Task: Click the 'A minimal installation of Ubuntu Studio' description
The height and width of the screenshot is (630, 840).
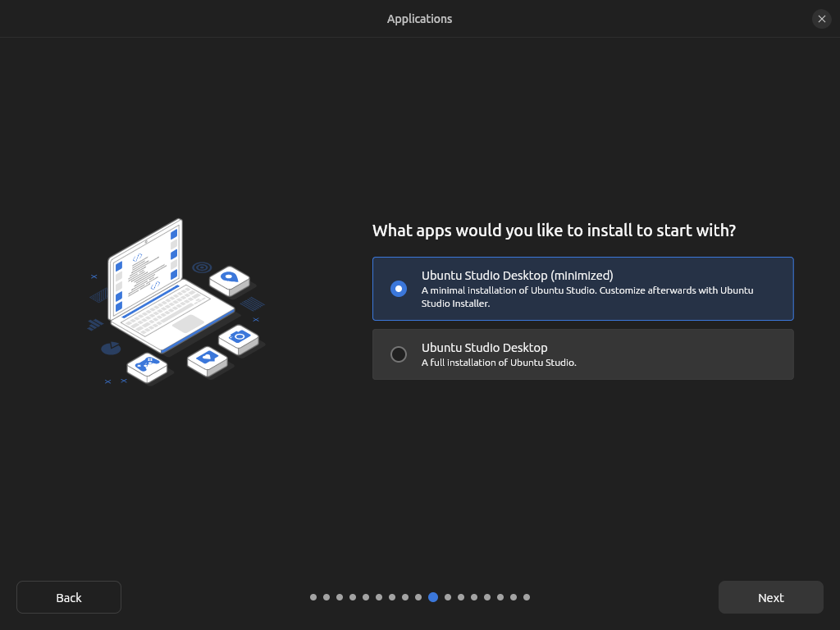Action: tap(587, 297)
